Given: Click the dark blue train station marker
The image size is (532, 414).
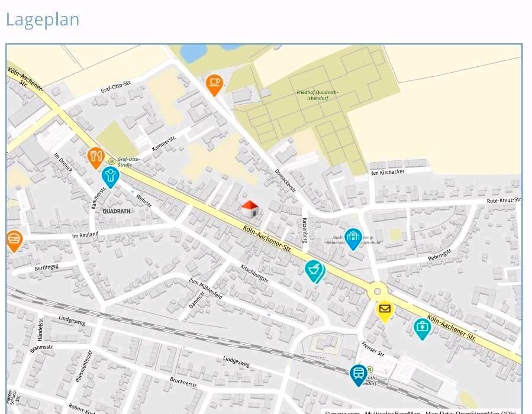Looking at the screenshot, I should point(358,373).
